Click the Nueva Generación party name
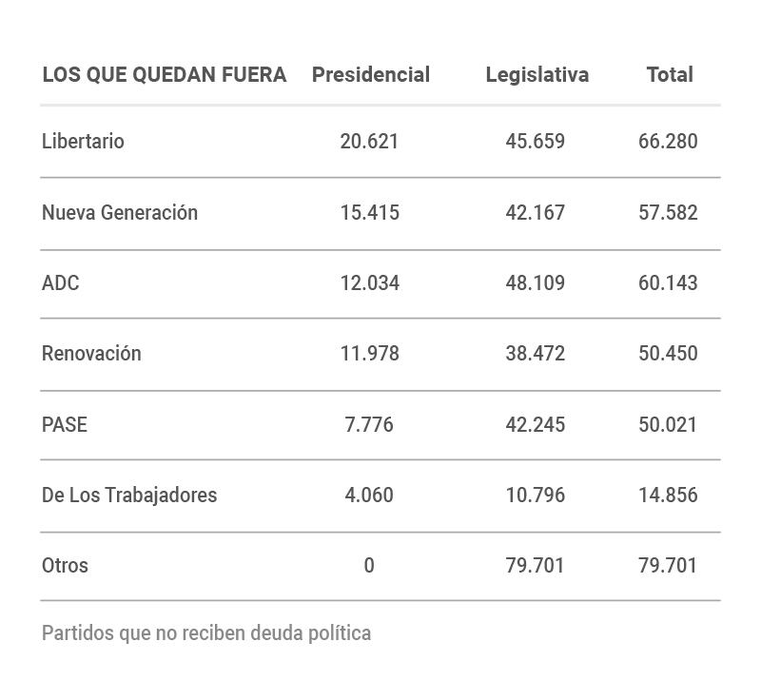Viewport: 761px width, 700px height. pyautogui.click(x=120, y=212)
